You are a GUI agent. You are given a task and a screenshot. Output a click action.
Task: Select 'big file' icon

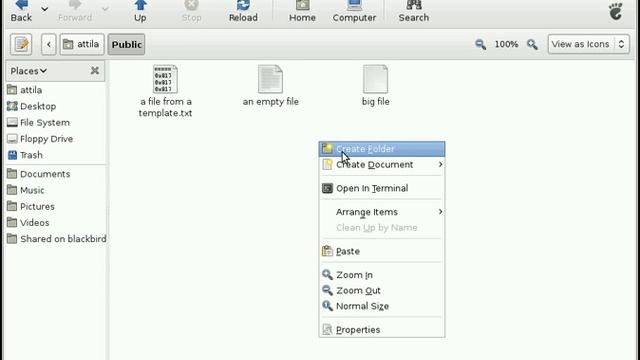point(376,79)
